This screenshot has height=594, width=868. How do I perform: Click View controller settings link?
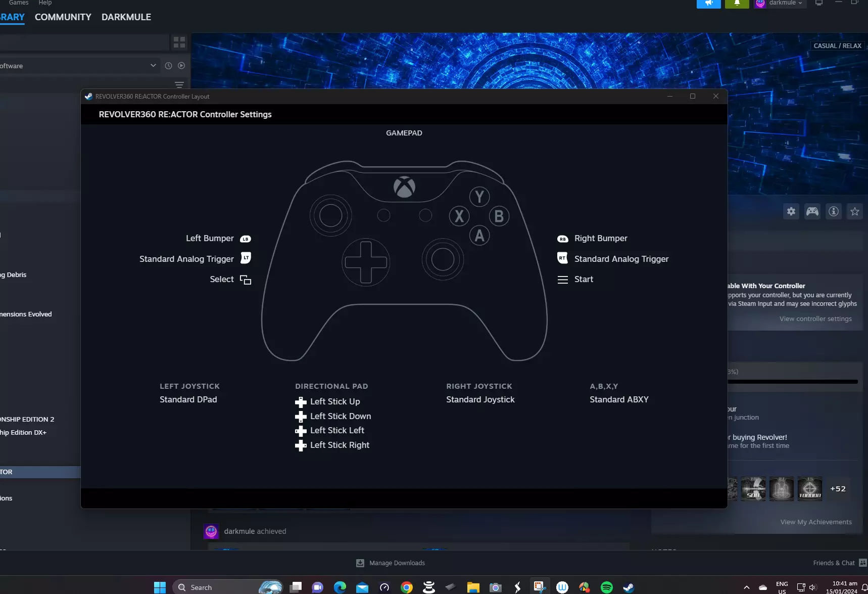(x=815, y=319)
